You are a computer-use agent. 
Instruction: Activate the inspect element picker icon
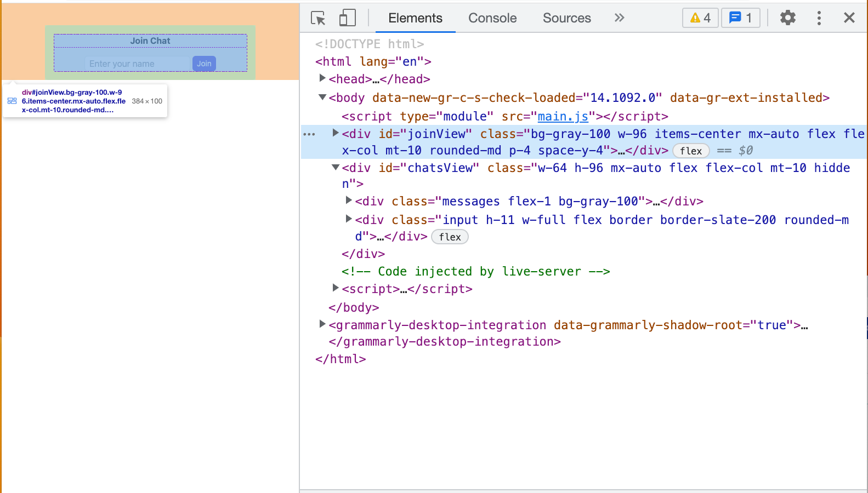coord(318,18)
